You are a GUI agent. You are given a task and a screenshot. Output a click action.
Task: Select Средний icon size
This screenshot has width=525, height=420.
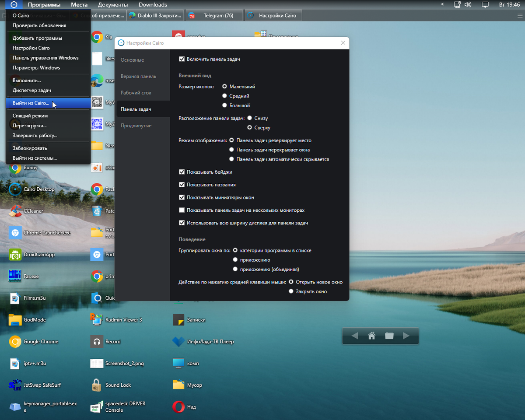click(x=225, y=96)
